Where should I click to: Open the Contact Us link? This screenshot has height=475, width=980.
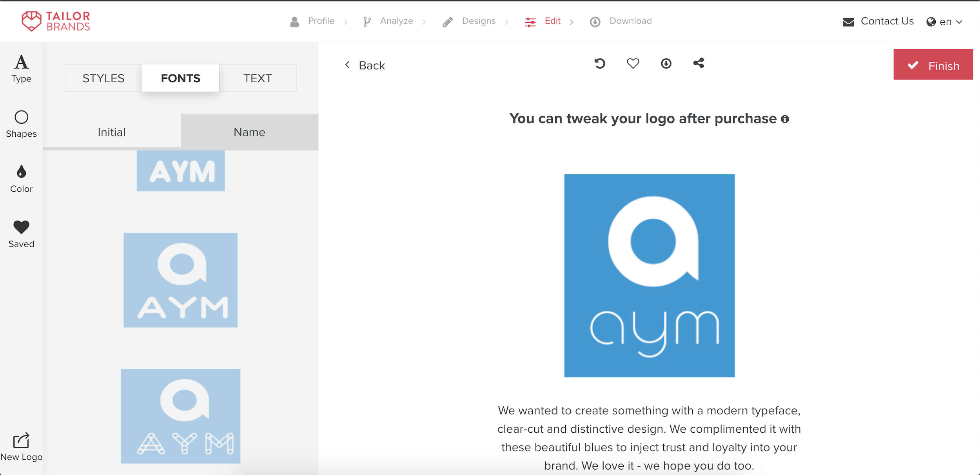click(x=887, y=21)
